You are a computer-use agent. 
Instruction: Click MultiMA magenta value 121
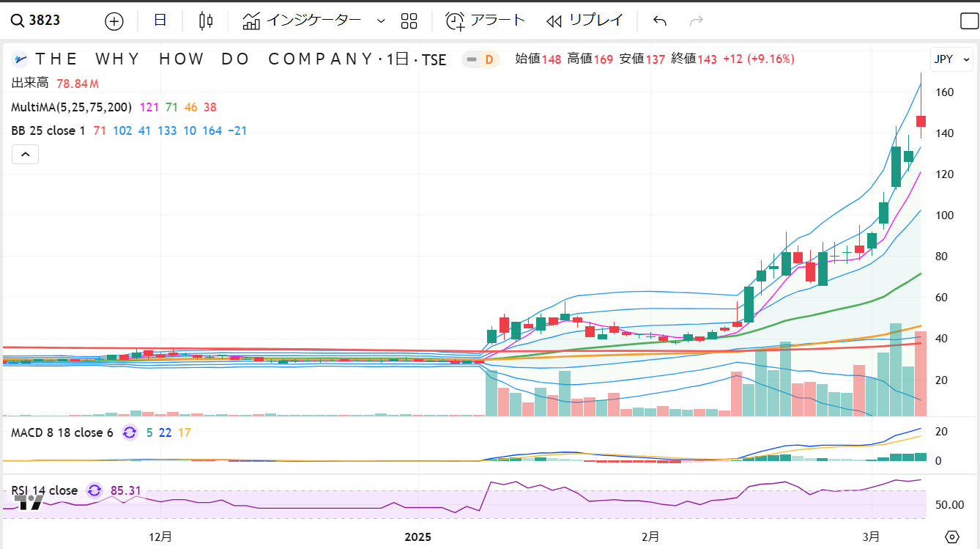tap(149, 107)
